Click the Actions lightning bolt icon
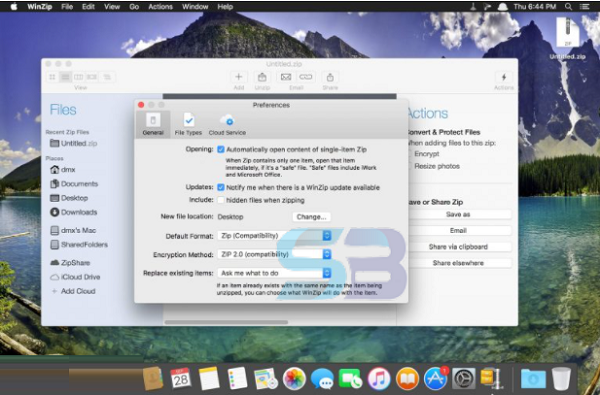The width and height of the screenshot is (600, 395). 504,77
